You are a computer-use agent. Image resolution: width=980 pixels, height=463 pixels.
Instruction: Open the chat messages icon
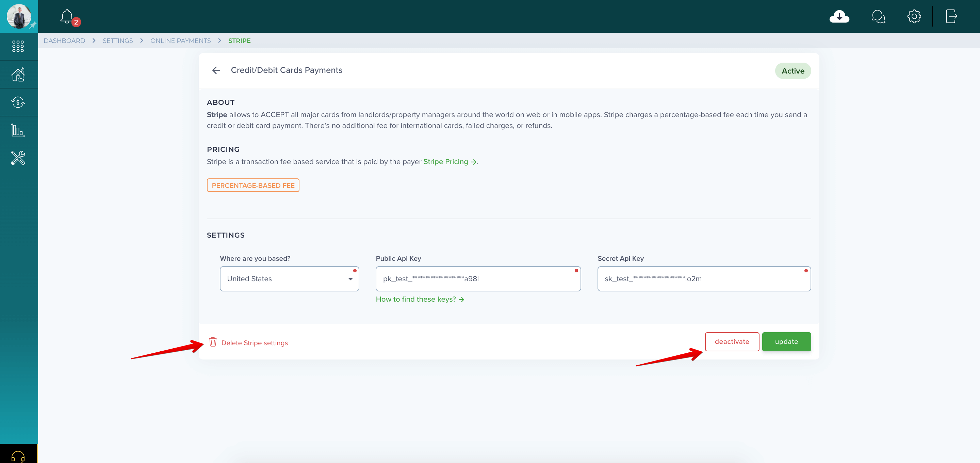(878, 16)
